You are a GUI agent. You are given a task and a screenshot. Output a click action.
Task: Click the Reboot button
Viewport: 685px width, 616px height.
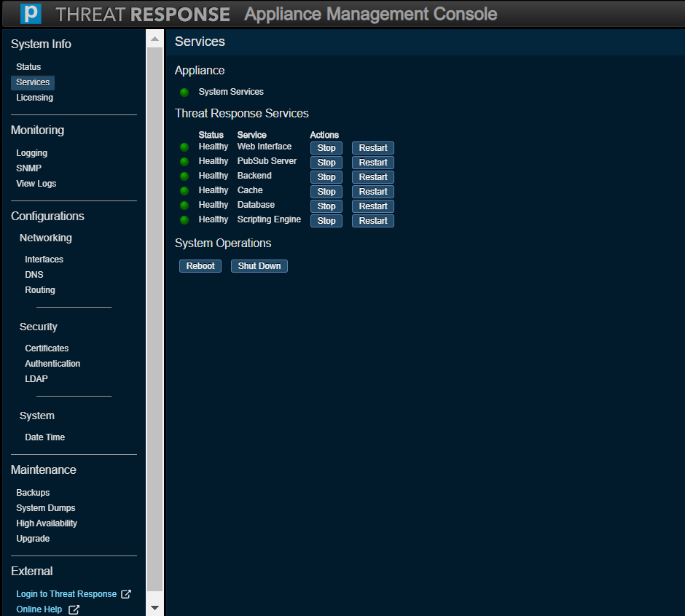tap(200, 265)
